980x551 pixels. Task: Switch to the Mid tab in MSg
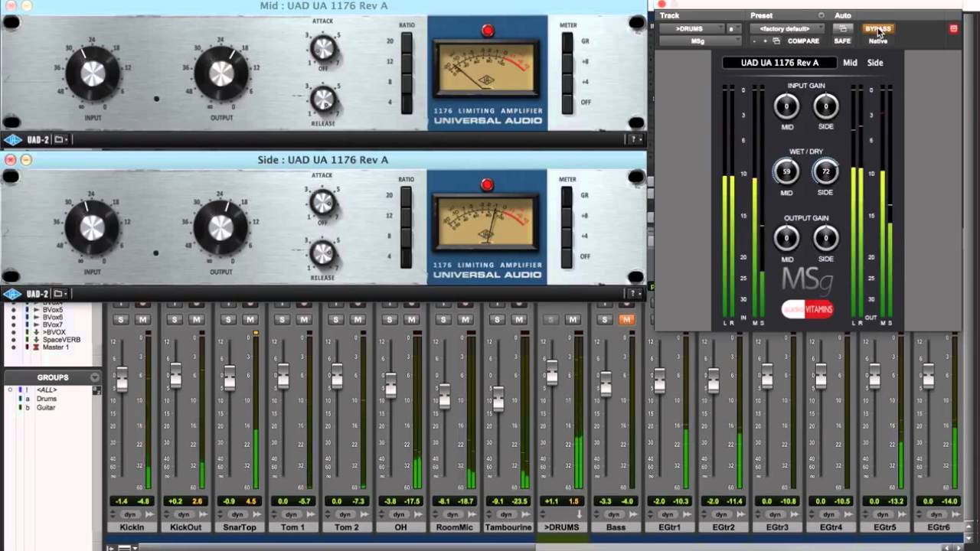850,63
